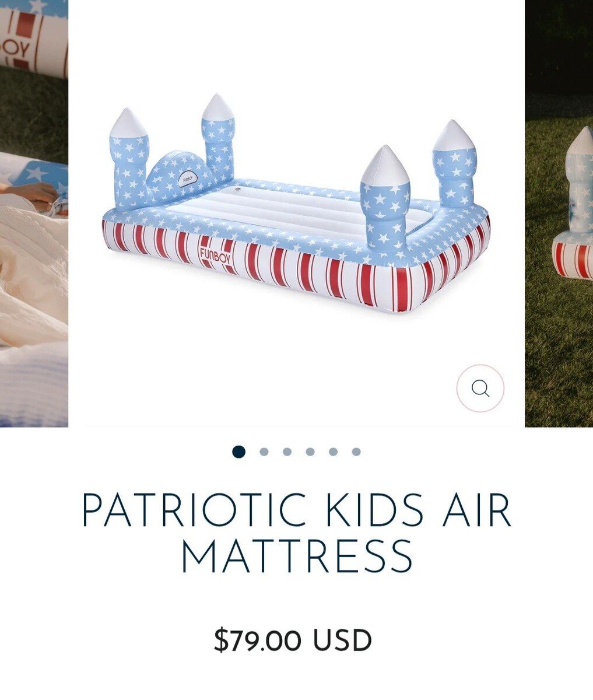Select the third image pagination dot
The width and height of the screenshot is (593, 700).
click(287, 452)
